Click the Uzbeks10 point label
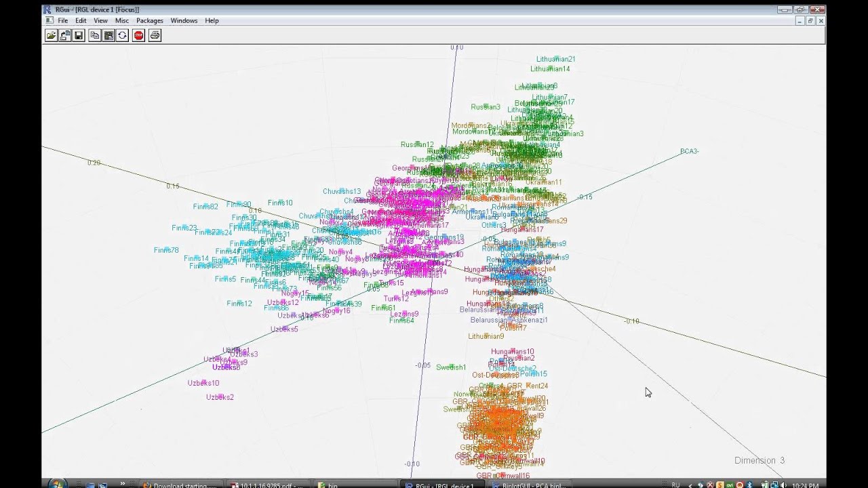 (203, 383)
